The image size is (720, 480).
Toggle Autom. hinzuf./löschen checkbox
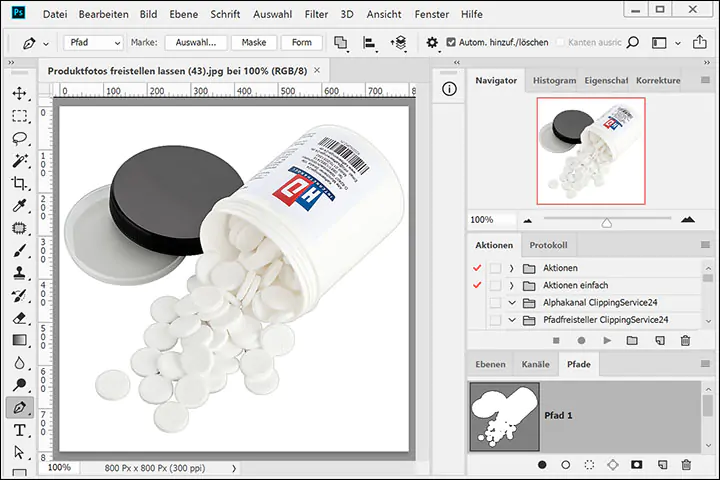(451, 42)
